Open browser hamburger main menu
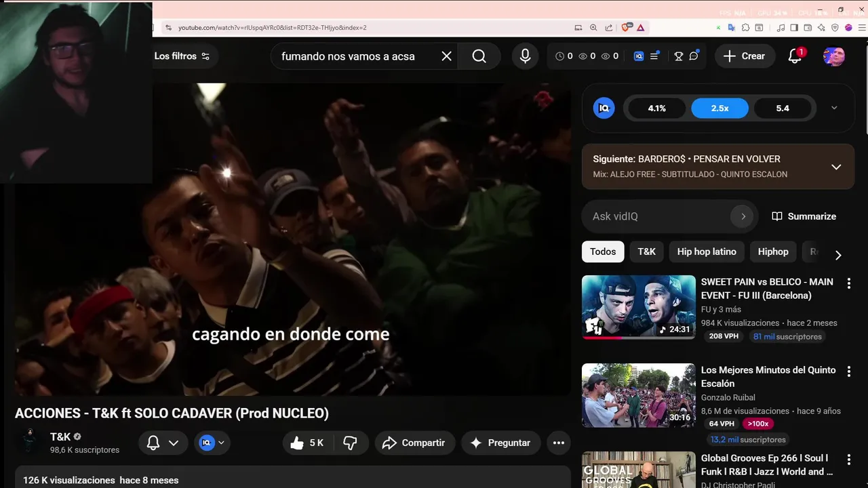Viewport: 868px width, 488px height. pos(862,28)
